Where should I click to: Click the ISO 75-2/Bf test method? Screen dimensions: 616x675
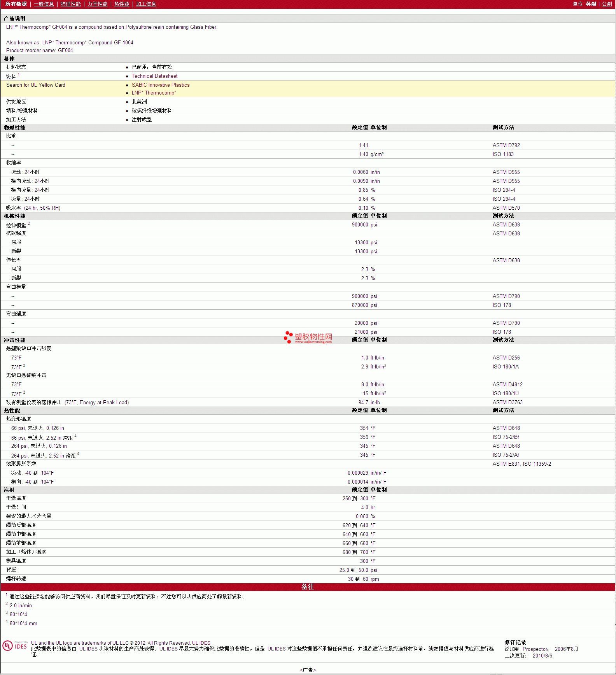[506, 437]
